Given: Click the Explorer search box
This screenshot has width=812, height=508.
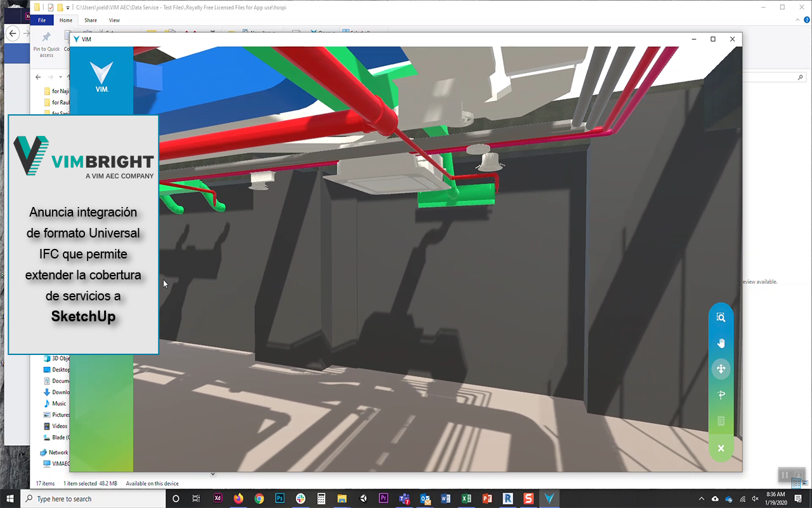Looking at the screenshot, I should point(774,77).
